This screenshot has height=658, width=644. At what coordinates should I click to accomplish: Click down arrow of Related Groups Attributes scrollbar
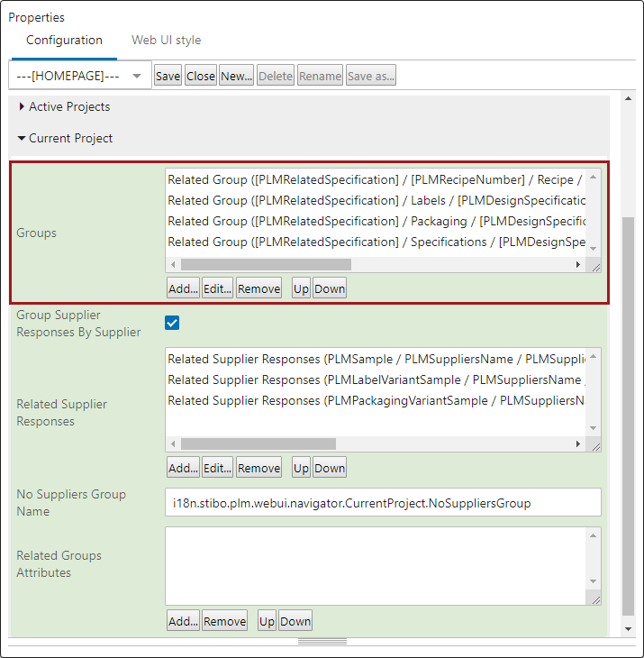coord(593,581)
